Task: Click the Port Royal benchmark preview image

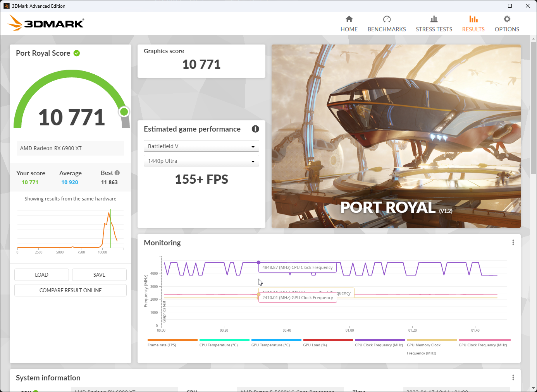Action: click(396, 136)
